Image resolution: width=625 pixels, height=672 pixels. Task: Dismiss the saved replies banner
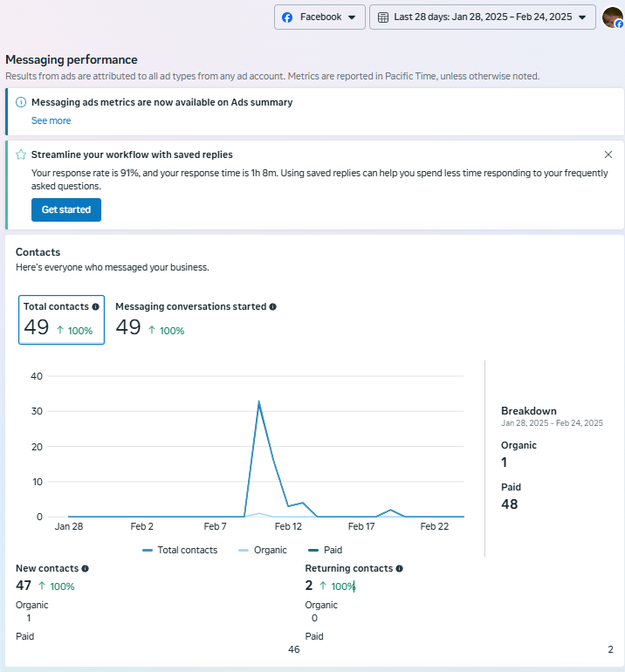tap(608, 154)
